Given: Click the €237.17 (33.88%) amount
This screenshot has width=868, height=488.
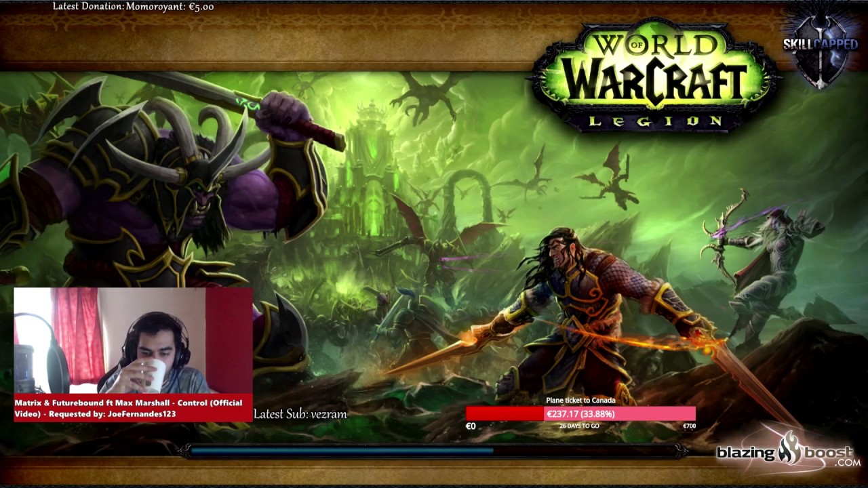Looking at the screenshot, I should click(580, 414).
